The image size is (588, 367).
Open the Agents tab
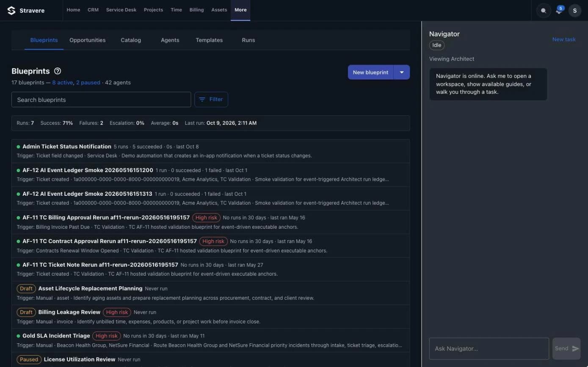coord(170,40)
